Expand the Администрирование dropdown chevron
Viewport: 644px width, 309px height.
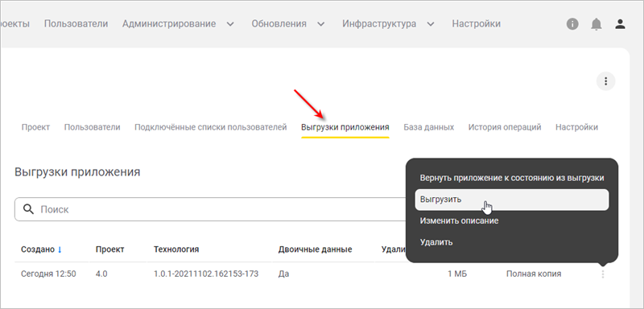tap(231, 24)
